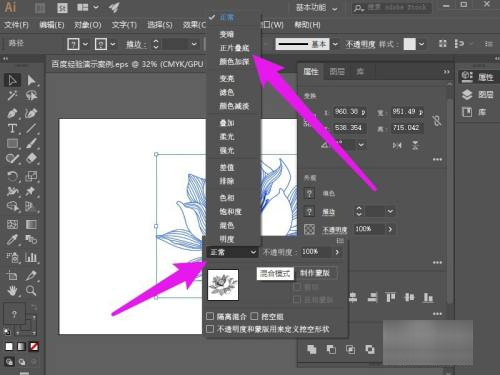The image size is (500, 375).
Task: Open the 基本 brush definition dropdown
Action: point(335,44)
